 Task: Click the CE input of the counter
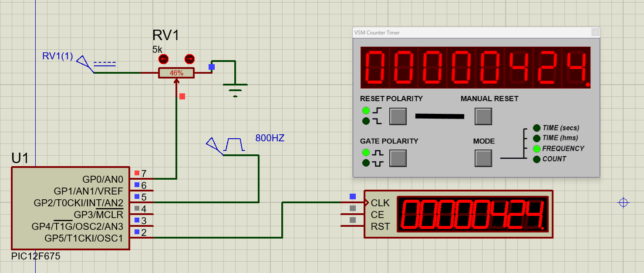[377, 215]
